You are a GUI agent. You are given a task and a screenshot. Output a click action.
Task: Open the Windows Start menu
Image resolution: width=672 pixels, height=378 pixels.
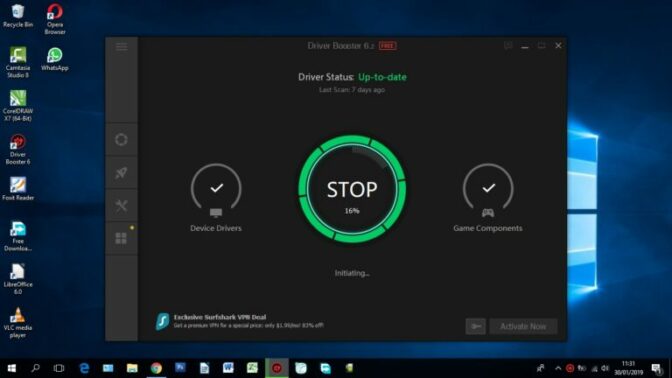pos(12,368)
